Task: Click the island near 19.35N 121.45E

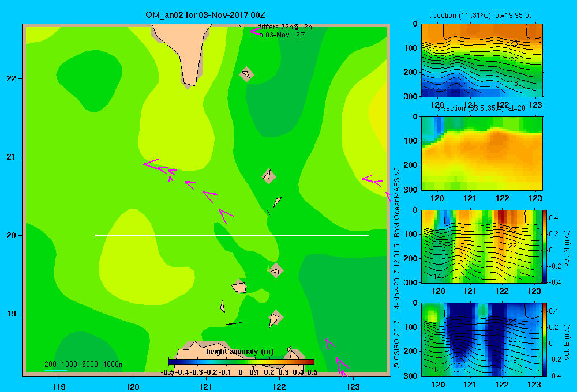Action: click(239, 287)
